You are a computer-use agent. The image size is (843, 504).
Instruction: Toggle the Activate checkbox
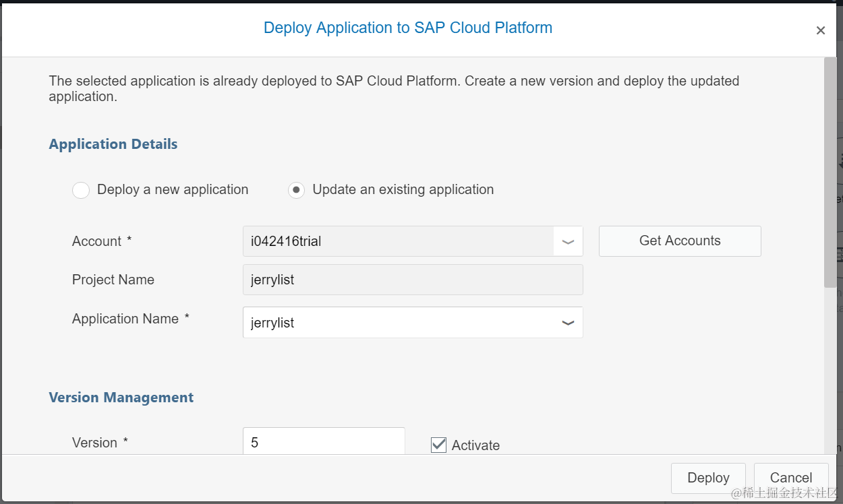tap(439, 445)
